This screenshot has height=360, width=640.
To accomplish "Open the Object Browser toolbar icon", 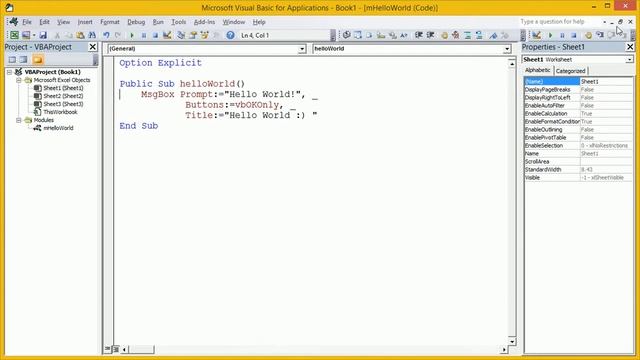I will pos(204,35).
